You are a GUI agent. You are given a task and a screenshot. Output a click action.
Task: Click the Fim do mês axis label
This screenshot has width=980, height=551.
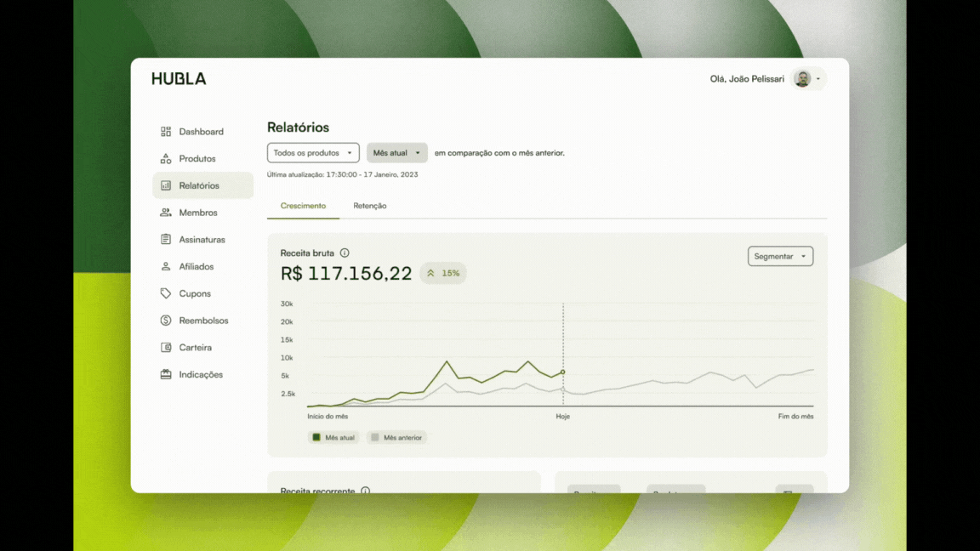795,416
